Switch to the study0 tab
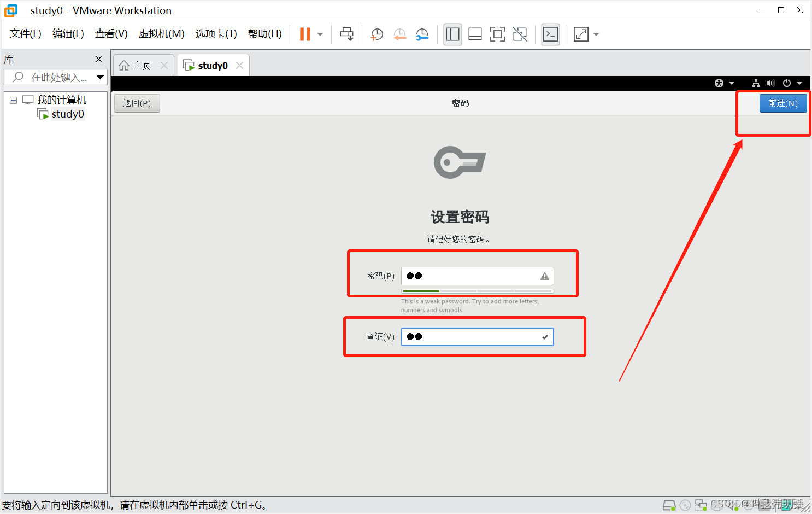812x514 pixels. 213,66
